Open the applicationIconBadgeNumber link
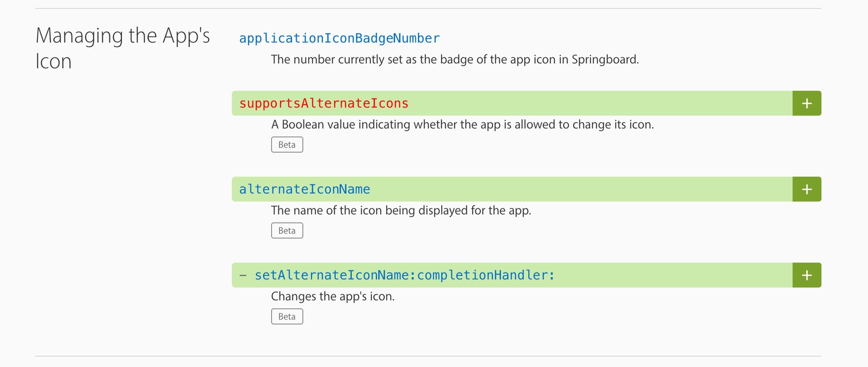The width and height of the screenshot is (868, 367). coord(339,38)
